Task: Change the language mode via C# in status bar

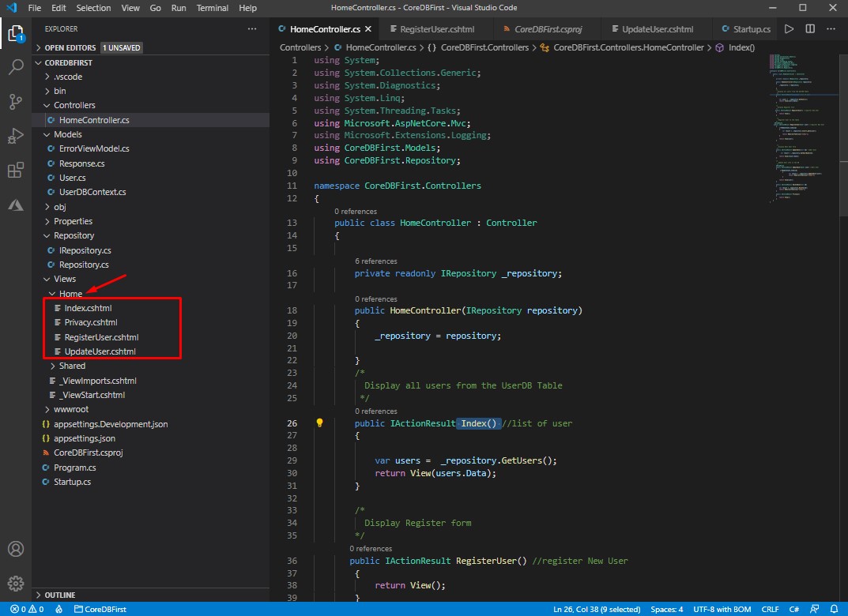Action: (793, 609)
